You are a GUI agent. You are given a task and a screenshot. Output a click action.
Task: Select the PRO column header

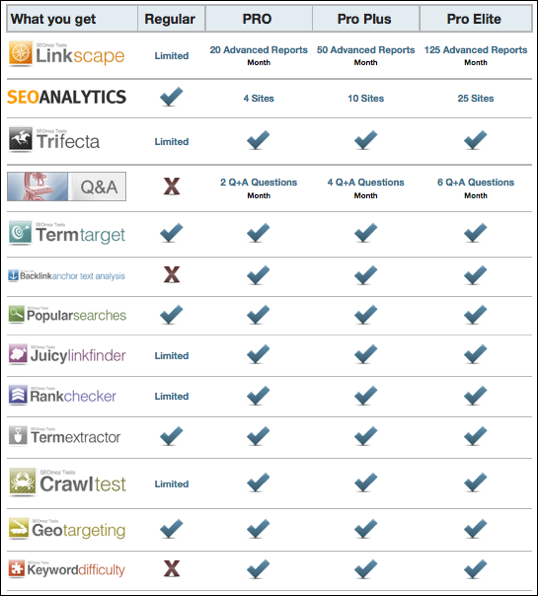pos(259,19)
